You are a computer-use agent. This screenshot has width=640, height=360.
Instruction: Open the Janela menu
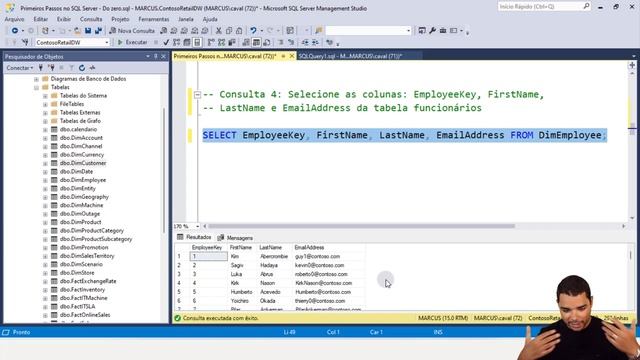tap(186, 19)
